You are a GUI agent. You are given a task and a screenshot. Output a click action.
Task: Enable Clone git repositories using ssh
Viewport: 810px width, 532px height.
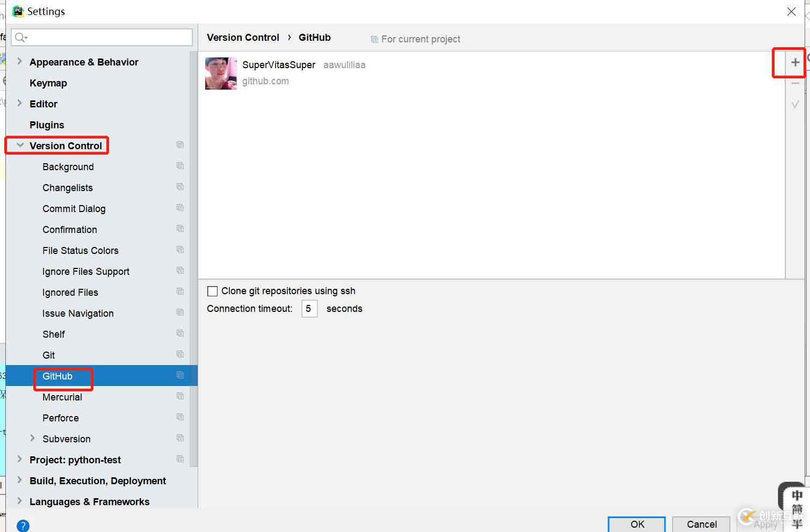point(213,291)
